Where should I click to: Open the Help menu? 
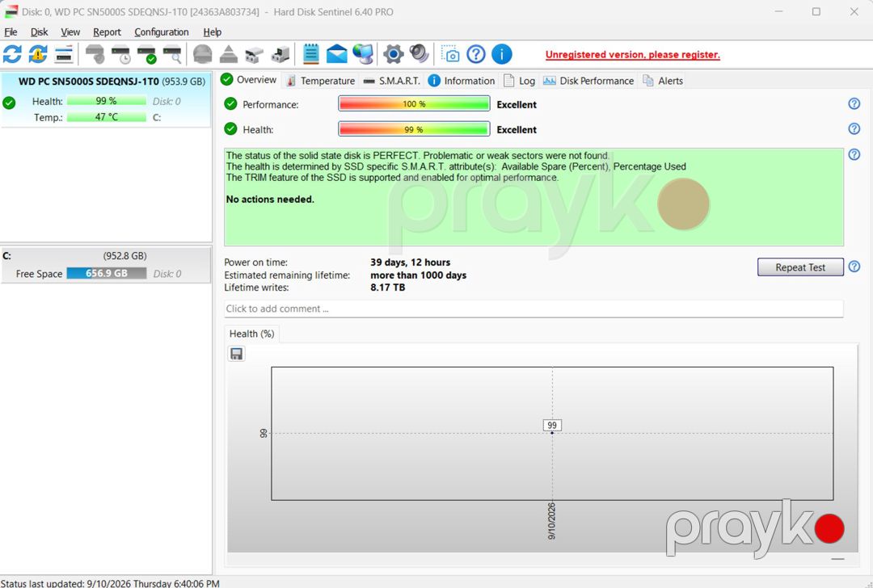pyautogui.click(x=212, y=32)
